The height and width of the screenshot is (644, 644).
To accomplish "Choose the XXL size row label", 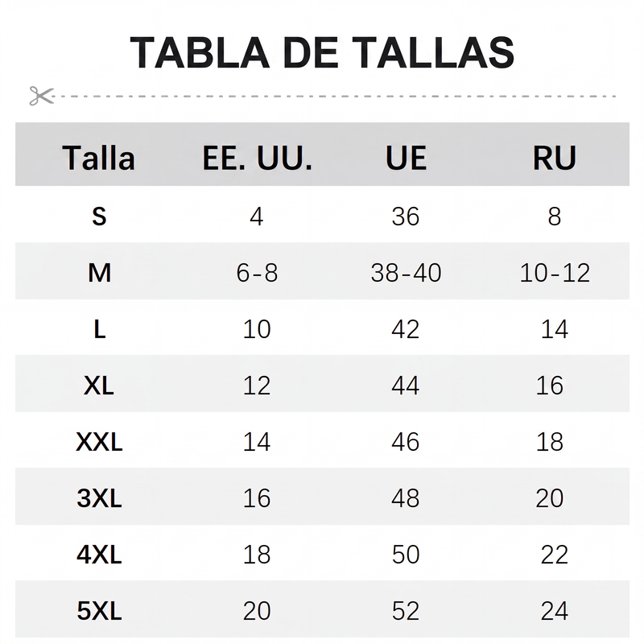I will point(99,442).
